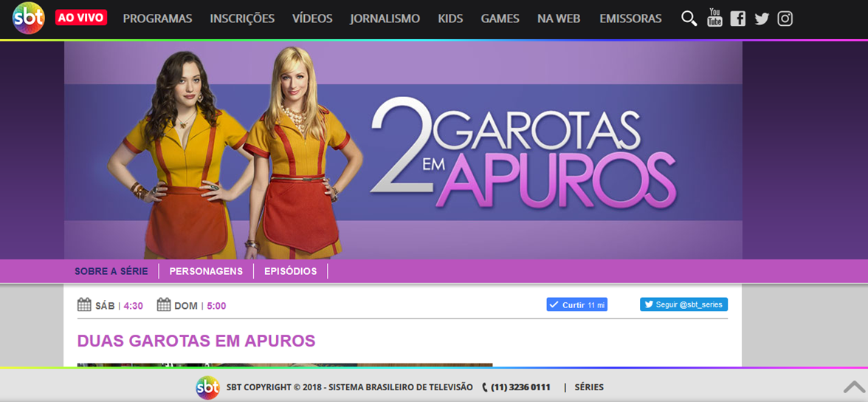The image size is (868, 402).
Task: Click the 4:30 Saturday air time
Action: [134, 305]
